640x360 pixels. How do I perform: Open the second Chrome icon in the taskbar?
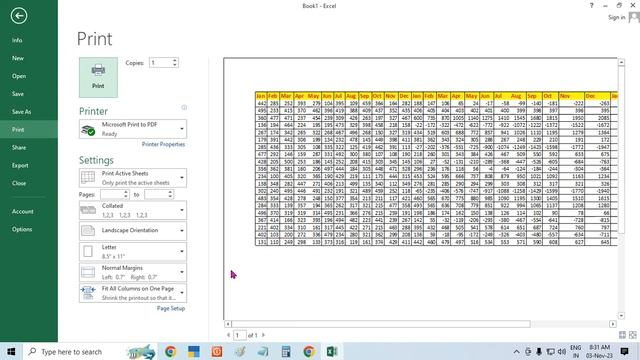point(309,351)
